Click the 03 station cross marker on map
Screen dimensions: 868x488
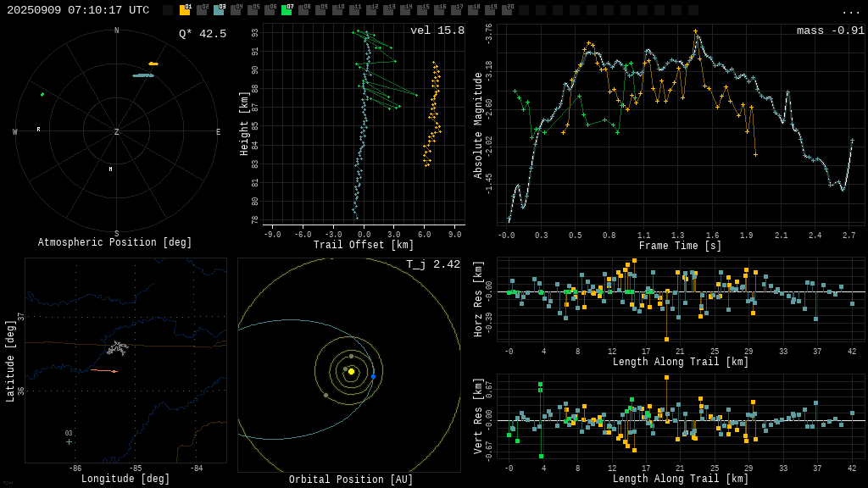[x=70, y=441]
